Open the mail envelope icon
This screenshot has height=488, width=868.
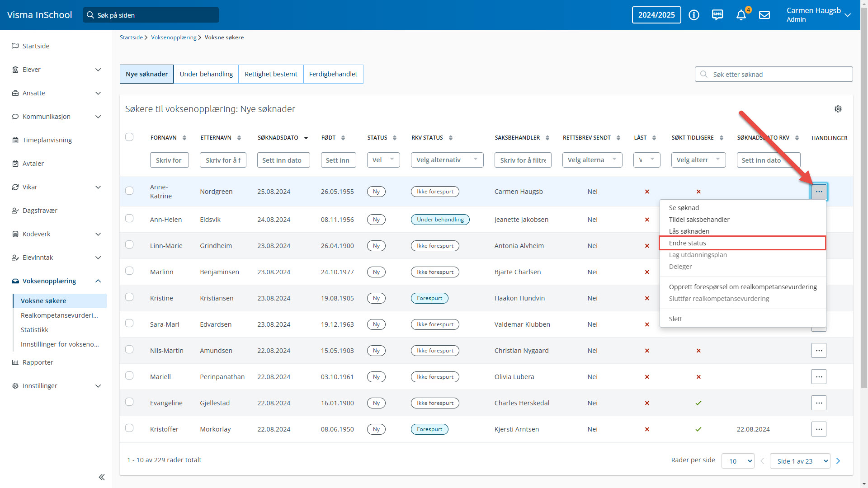coord(764,15)
